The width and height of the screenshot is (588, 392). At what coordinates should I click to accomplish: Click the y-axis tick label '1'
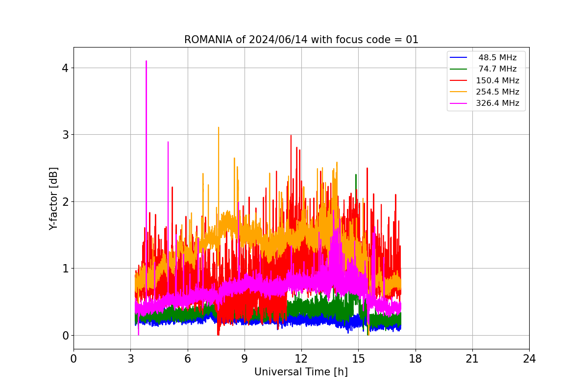click(x=65, y=269)
